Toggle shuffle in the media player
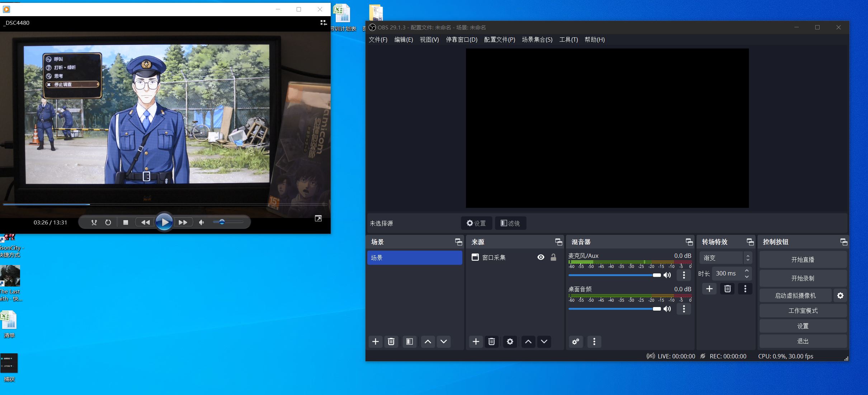Viewport: 868px width, 395px height. (94, 222)
